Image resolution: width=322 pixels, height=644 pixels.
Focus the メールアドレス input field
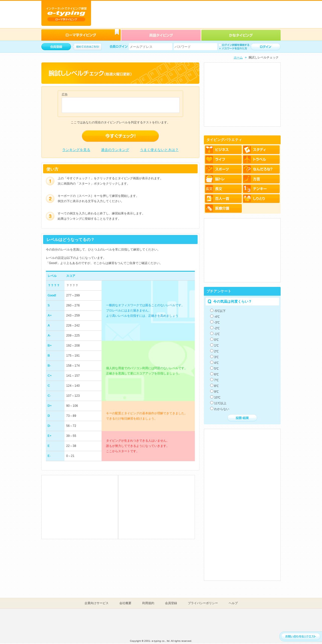[150, 47]
